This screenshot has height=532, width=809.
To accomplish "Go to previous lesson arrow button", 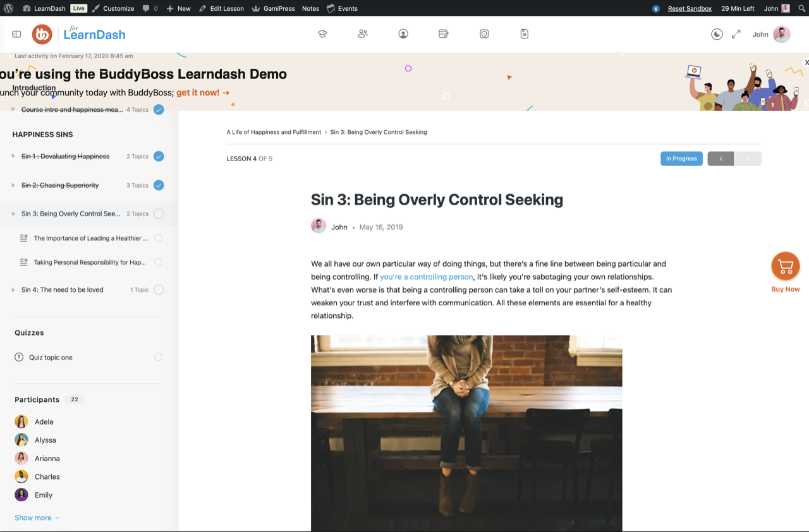I will (x=721, y=159).
